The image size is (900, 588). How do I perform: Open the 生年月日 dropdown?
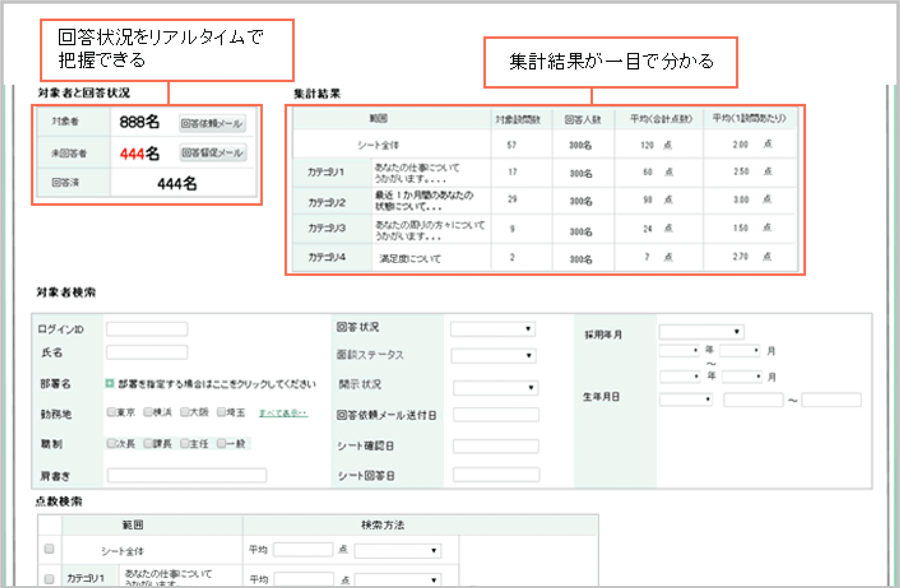686,400
